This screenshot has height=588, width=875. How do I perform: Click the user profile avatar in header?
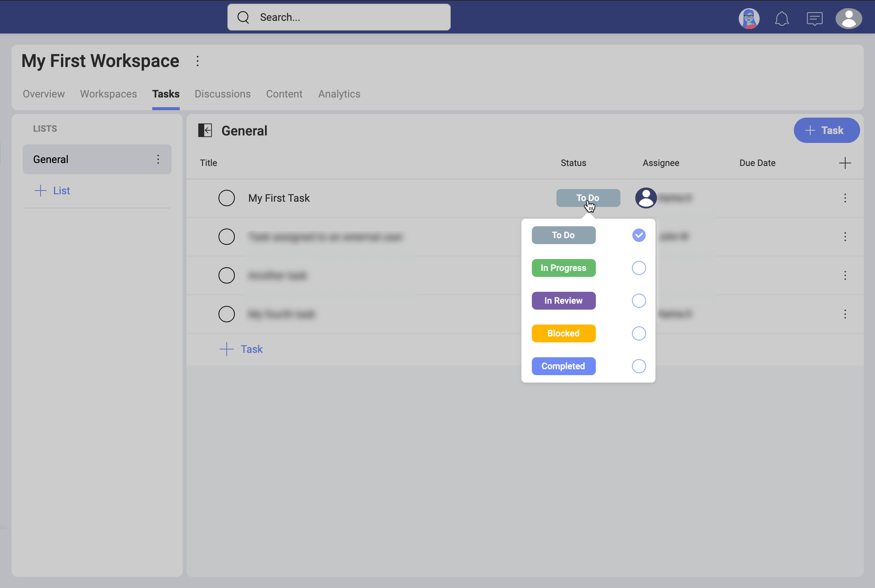click(x=848, y=18)
